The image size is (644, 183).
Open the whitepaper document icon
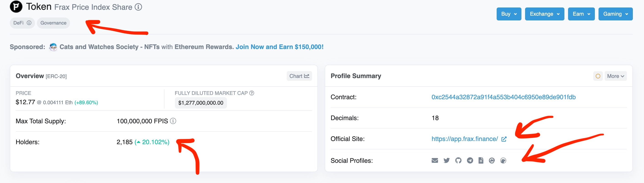click(x=481, y=160)
